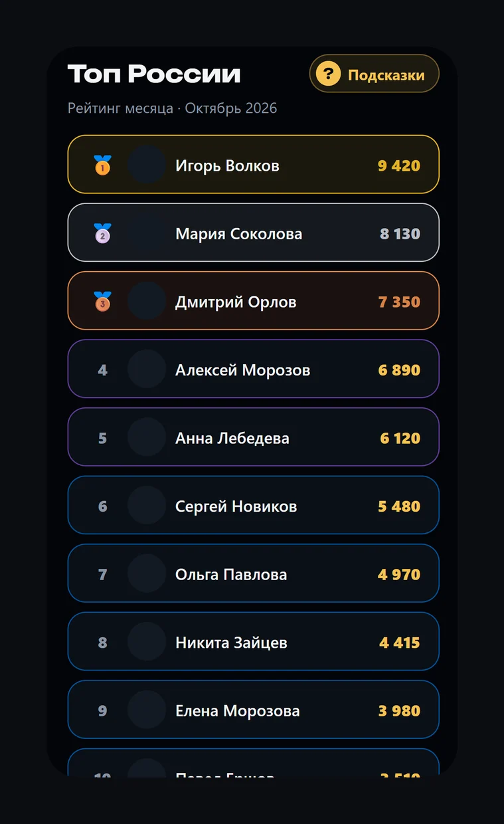
Task: Select Дмитрий Орлов's avatar
Action: click(x=146, y=301)
